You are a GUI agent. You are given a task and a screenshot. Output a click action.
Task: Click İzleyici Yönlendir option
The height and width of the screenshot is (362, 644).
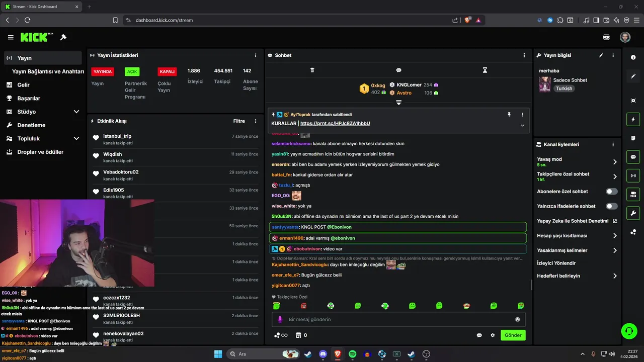556,263
